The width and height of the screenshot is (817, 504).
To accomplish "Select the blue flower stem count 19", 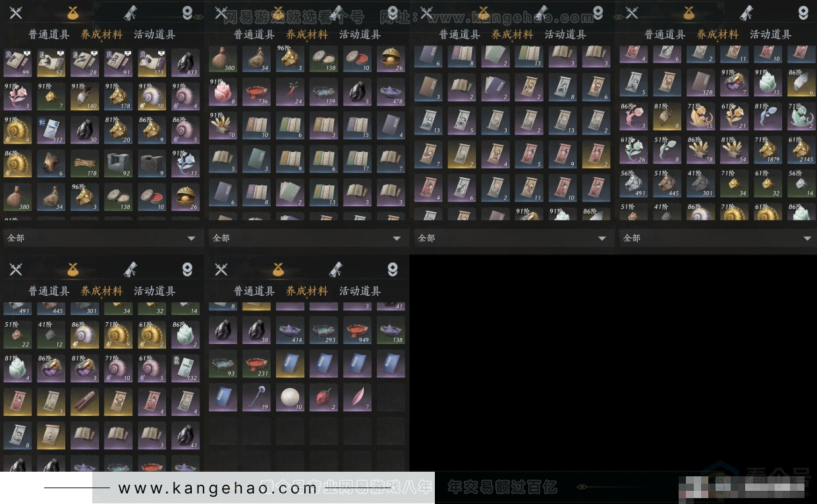I will click(x=256, y=398).
